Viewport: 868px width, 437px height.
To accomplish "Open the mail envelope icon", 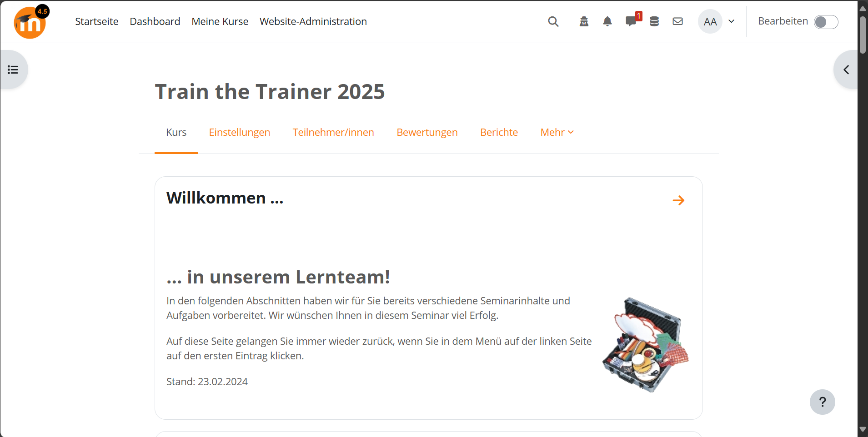I will [677, 21].
